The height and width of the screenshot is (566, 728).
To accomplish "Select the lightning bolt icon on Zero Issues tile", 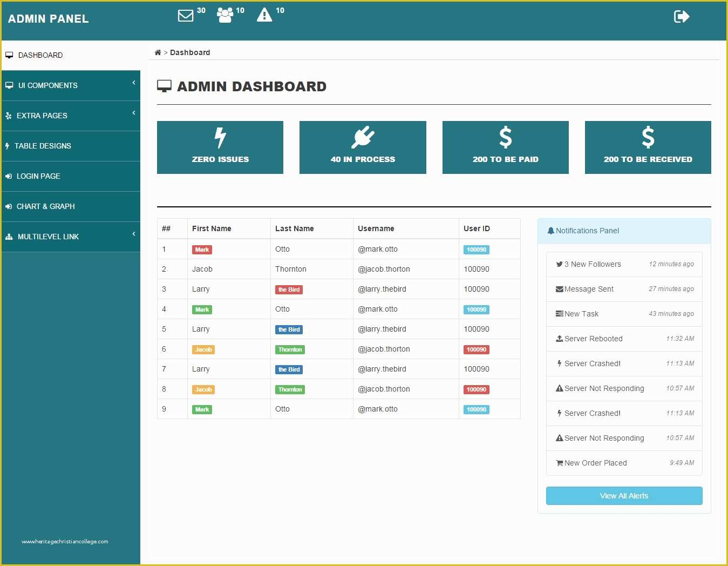I will (x=220, y=137).
